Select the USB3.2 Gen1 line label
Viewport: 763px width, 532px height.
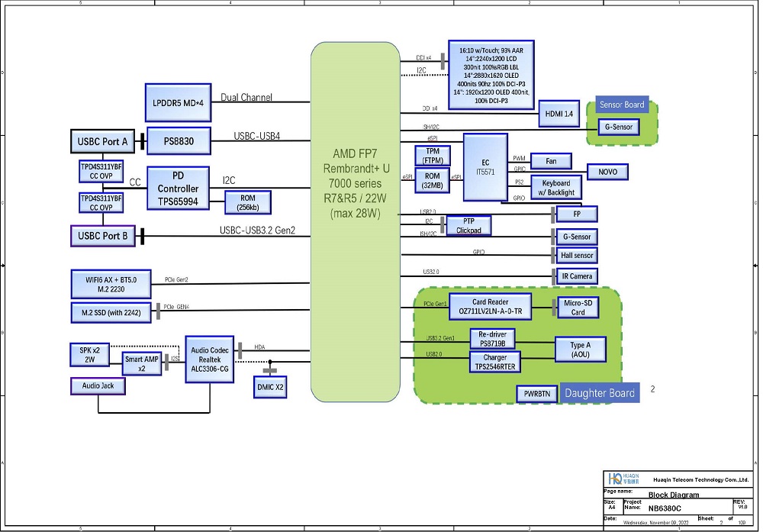(x=440, y=338)
